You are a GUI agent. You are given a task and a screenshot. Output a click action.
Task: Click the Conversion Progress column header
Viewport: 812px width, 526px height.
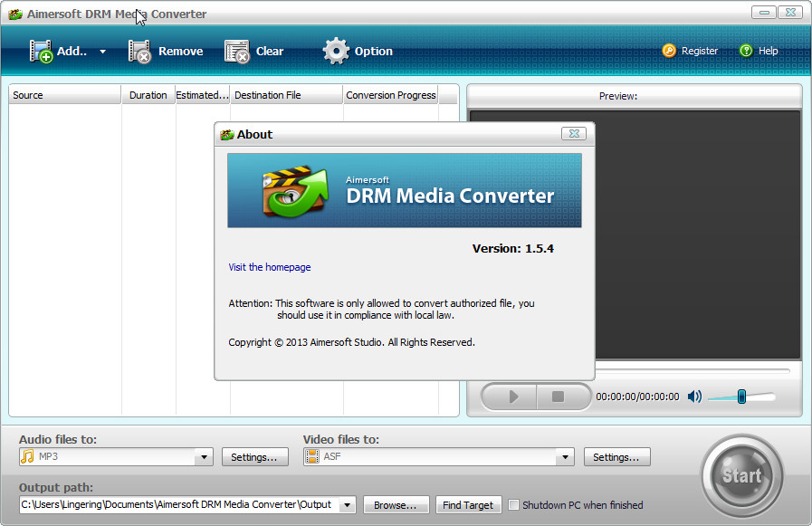[390, 95]
